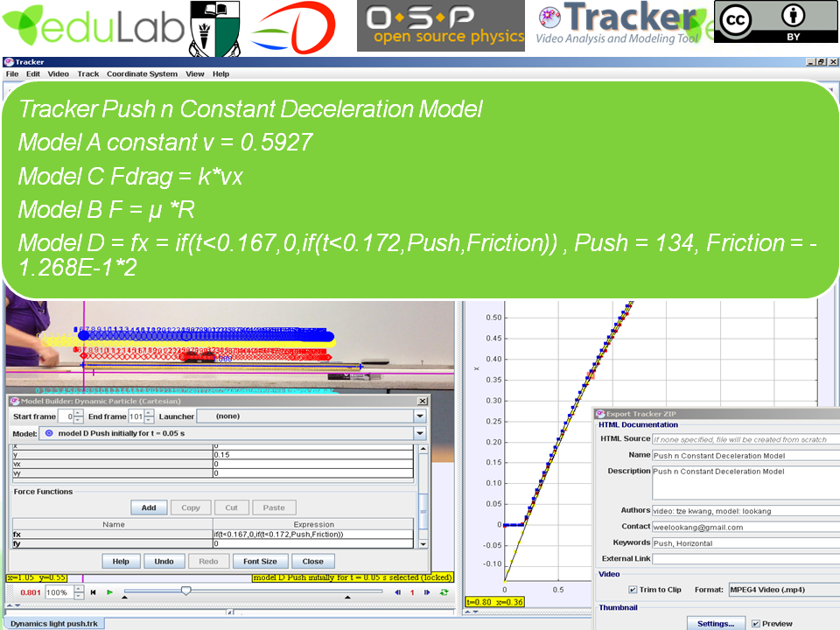Decrease the playback rate percent spinner

tap(79, 595)
